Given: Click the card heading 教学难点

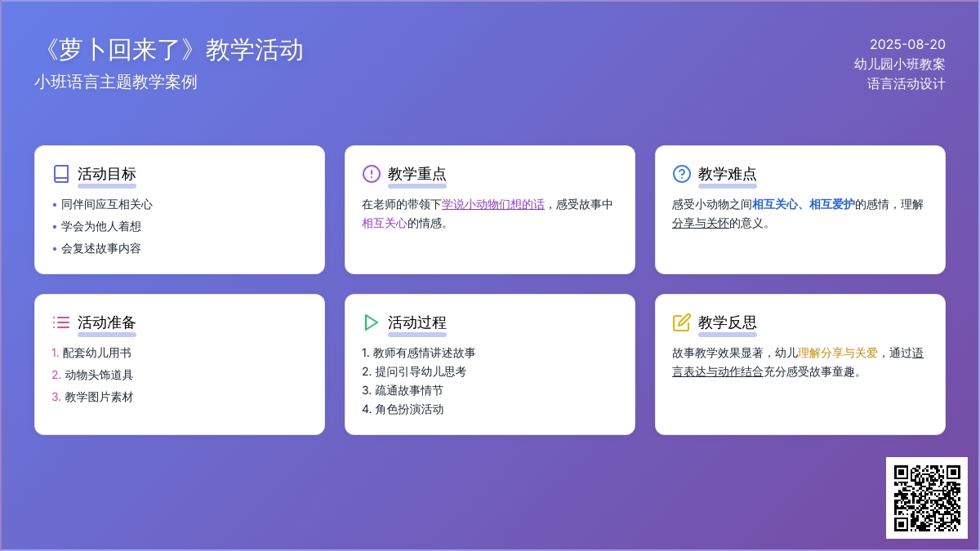Looking at the screenshot, I should [728, 174].
